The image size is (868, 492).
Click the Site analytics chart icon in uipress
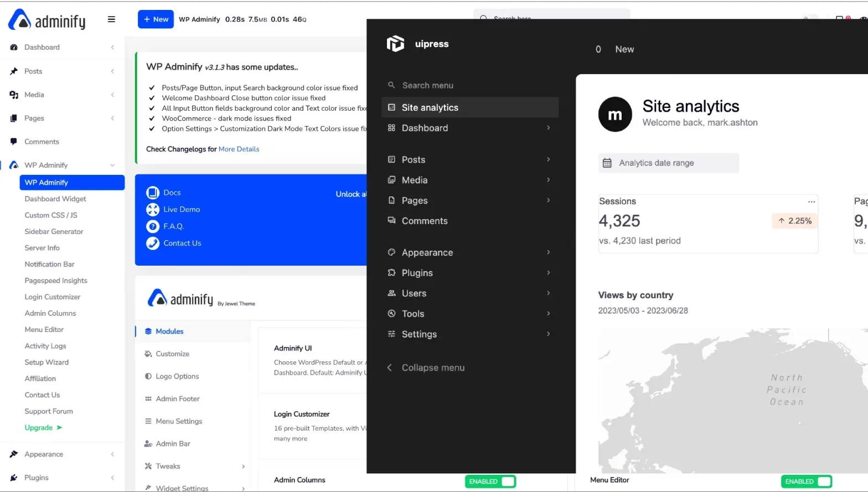coord(391,107)
